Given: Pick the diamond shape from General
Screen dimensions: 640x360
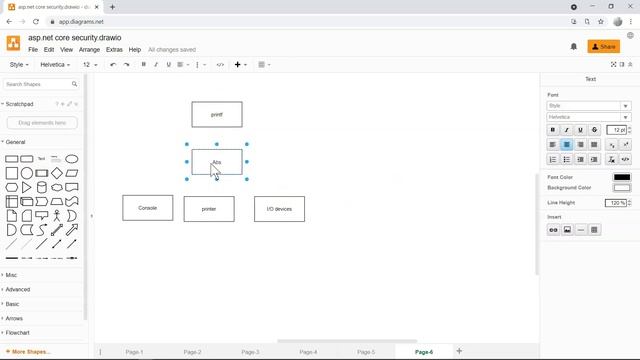Looking at the screenshot, I should tap(57, 173).
